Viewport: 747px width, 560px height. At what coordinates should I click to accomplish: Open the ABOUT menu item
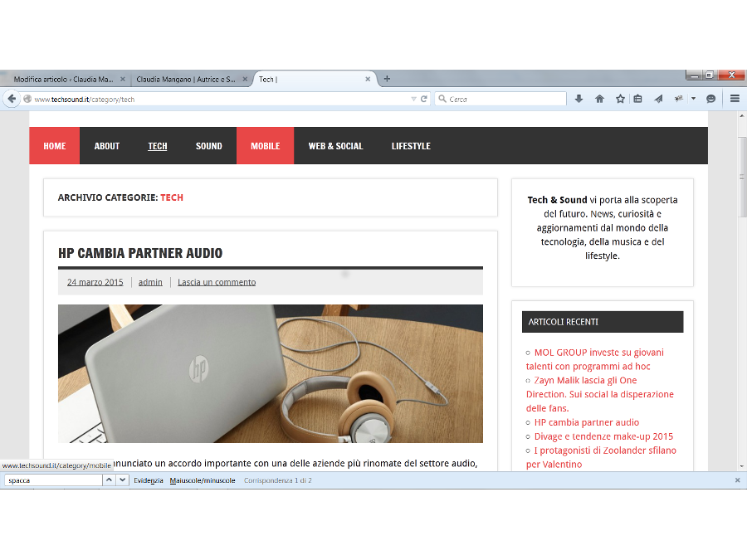tap(107, 146)
